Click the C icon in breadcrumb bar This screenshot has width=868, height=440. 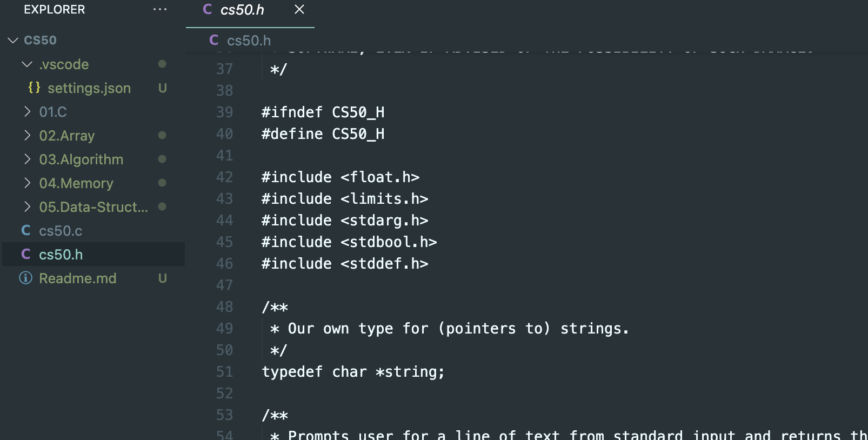point(214,40)
